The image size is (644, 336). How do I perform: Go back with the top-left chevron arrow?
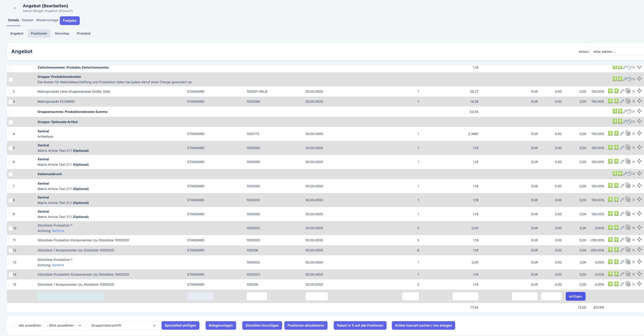(15, 8)
